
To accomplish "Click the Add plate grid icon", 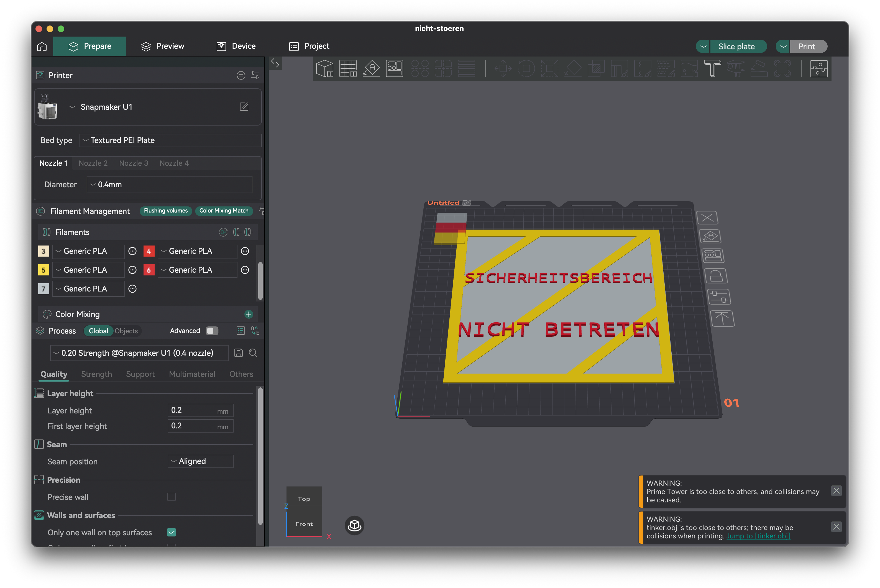I will click(x=348, y=69).
